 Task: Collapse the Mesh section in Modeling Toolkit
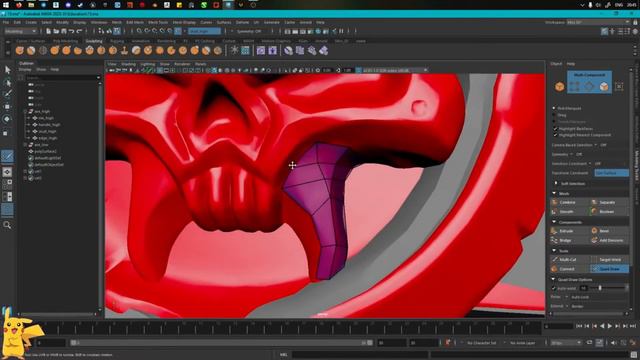coord(554,193)
